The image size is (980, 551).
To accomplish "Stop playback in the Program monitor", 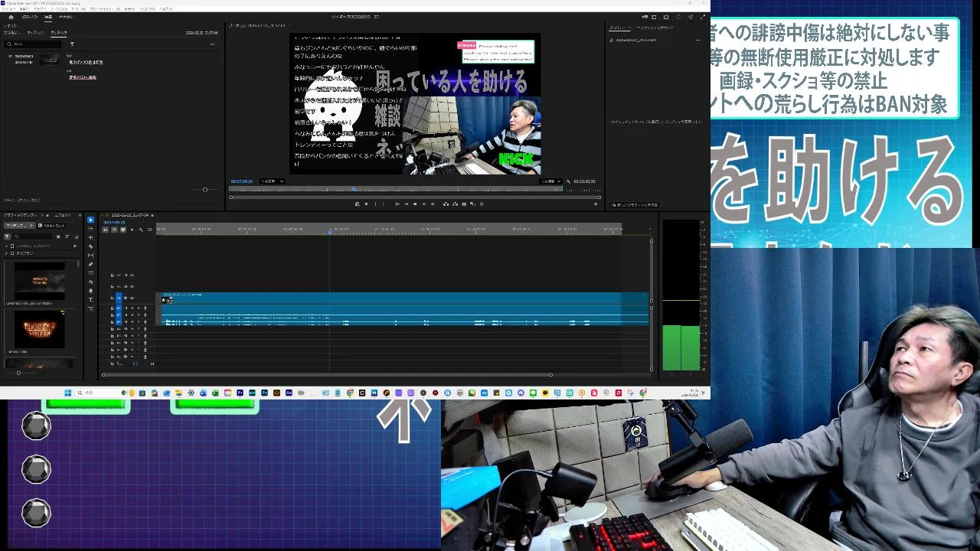I will point(415,204).
